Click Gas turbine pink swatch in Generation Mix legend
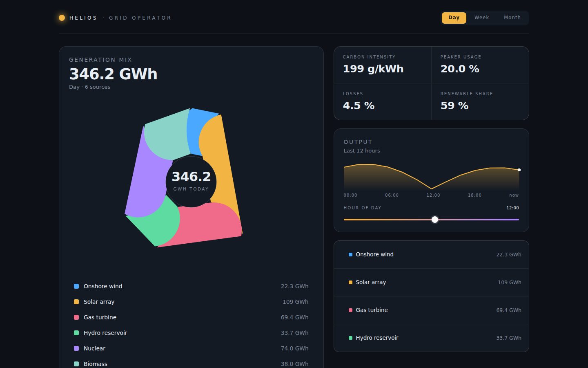 click(76, 317)
